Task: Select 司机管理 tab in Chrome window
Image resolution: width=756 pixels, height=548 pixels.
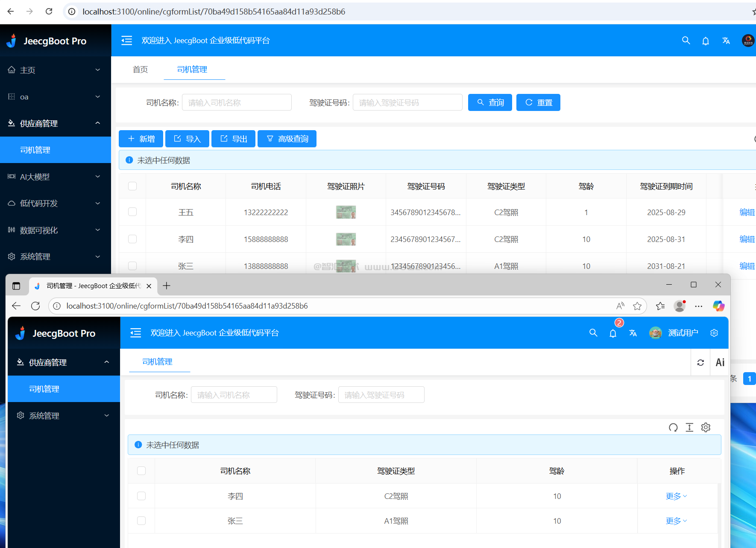Action: tap(192, 70)
